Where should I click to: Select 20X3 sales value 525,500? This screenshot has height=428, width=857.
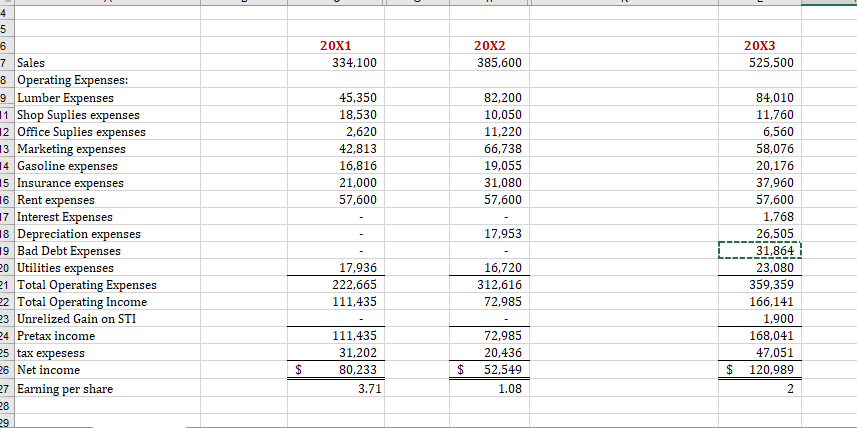click(x=759, y=63)
